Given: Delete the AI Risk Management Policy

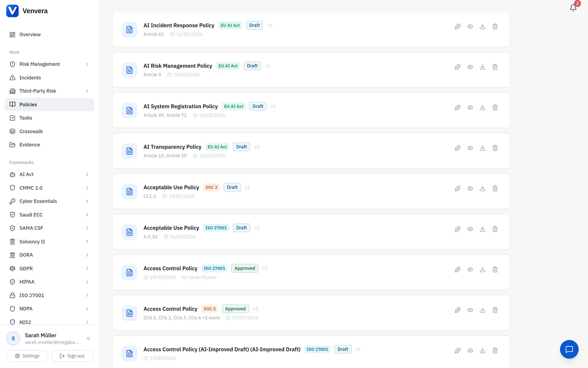Looking at the screenshot, I should click(495, 67).
